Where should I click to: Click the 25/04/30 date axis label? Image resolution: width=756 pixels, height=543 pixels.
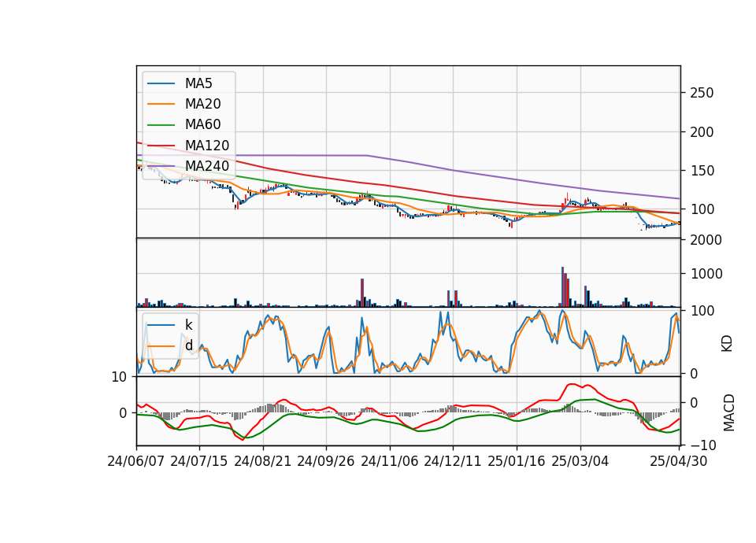[678, 462]
